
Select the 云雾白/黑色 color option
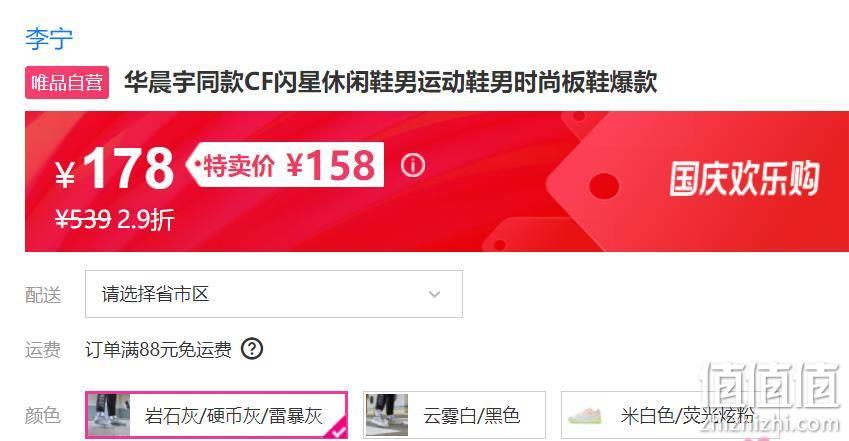(x=454, y=415)
